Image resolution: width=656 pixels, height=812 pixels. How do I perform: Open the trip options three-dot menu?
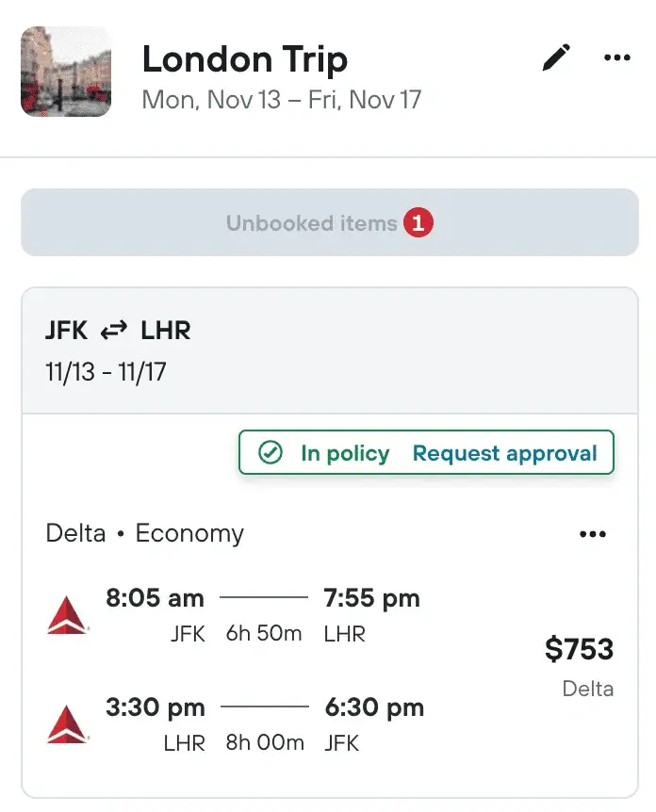[x=617, y=57]
